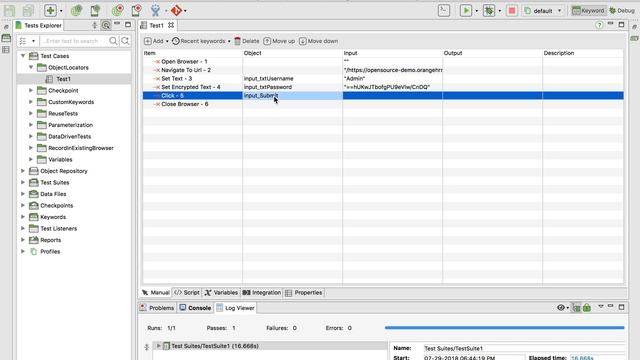The width and height of the screenshot is (640, 360).
Task: Click the Move down button
Action: pos(318,41)
